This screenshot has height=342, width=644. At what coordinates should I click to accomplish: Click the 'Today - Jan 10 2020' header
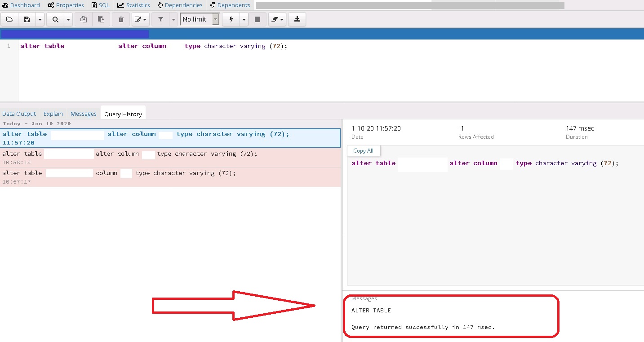[37, 123]
